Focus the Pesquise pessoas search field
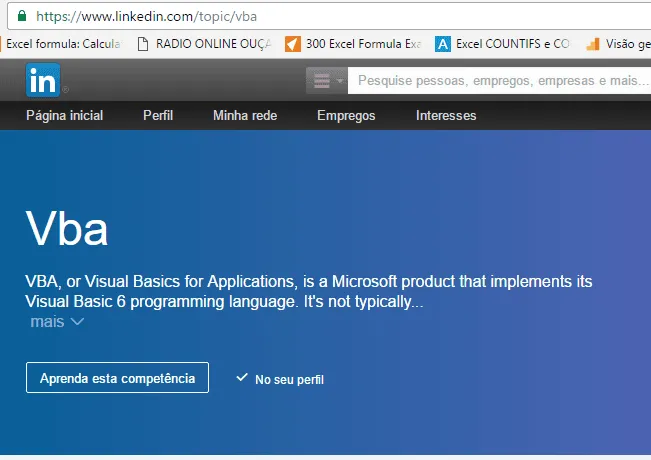Viewport: 651px width, 460px height. pos(499,81)
